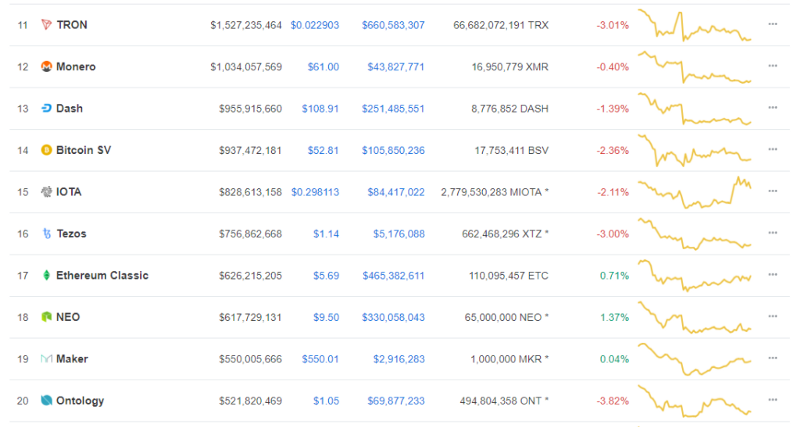Open the three-dot menu for Monero
Image resolution: width=800 pixels, height=427 pixels.
pos(772,66)
